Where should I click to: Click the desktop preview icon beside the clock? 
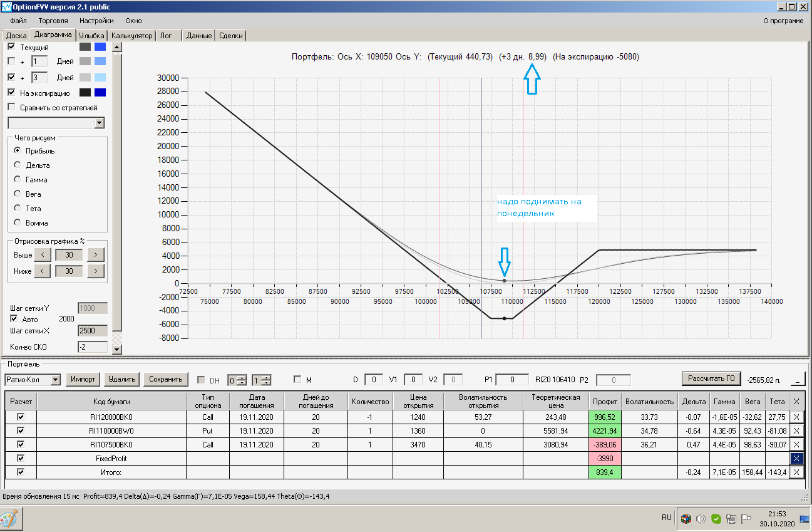[804, 519]
